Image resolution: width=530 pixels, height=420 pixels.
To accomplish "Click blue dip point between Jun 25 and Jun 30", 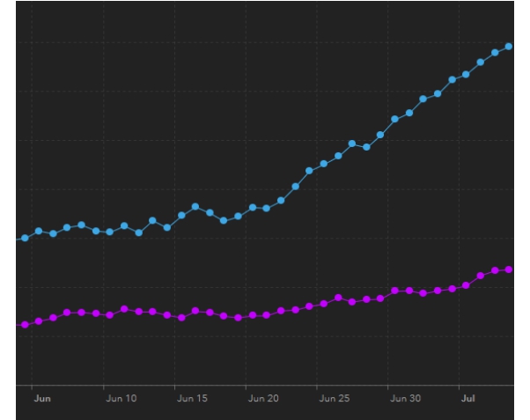I will 366,147.
